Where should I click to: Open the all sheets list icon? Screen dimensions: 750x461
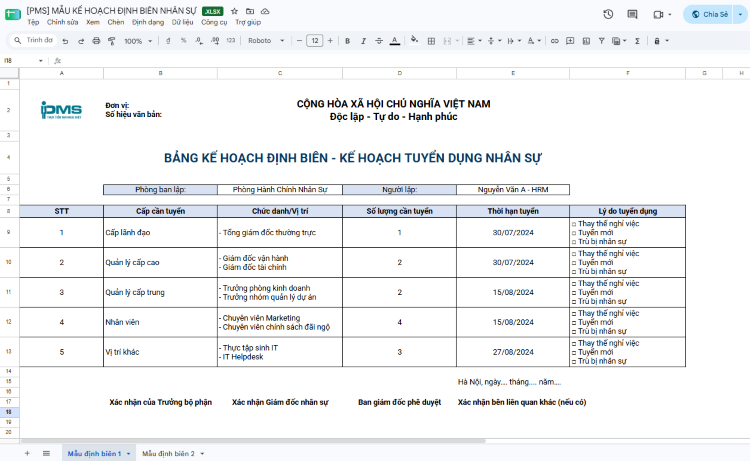[46, 453]
